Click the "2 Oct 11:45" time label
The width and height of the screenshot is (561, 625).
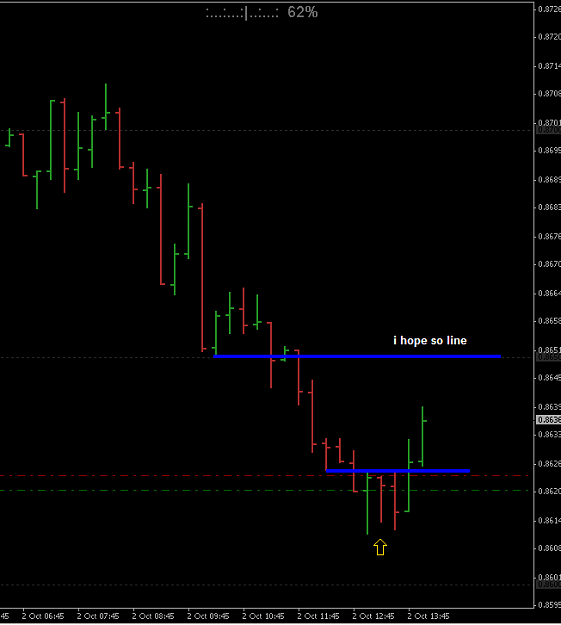point(318,616)
